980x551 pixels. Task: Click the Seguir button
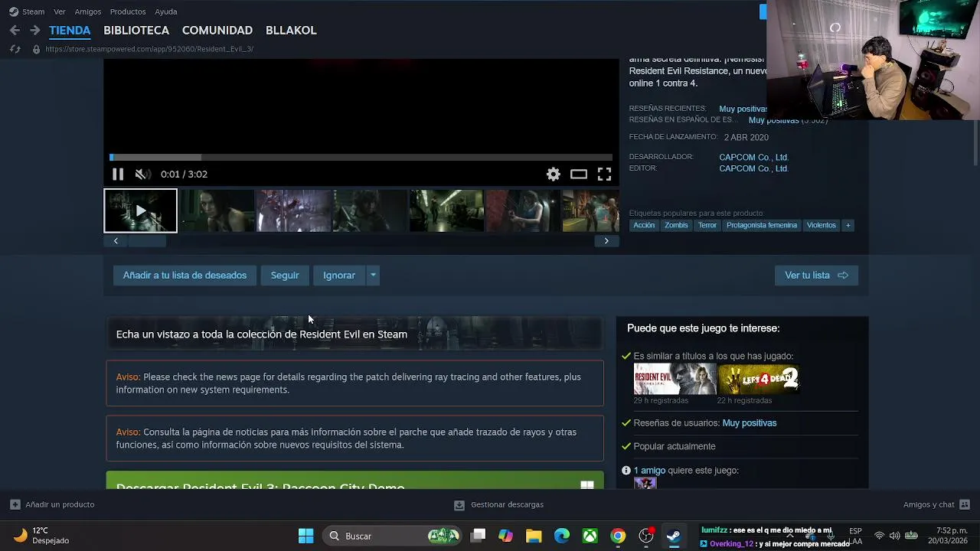(285, 275)
